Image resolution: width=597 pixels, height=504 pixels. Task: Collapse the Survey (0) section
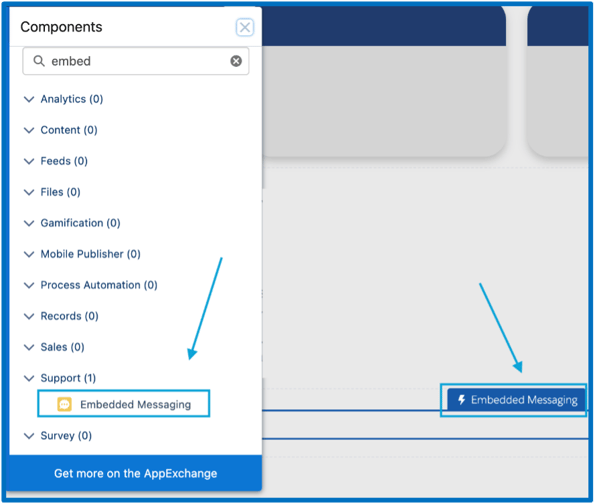click(x=29, y=436)
